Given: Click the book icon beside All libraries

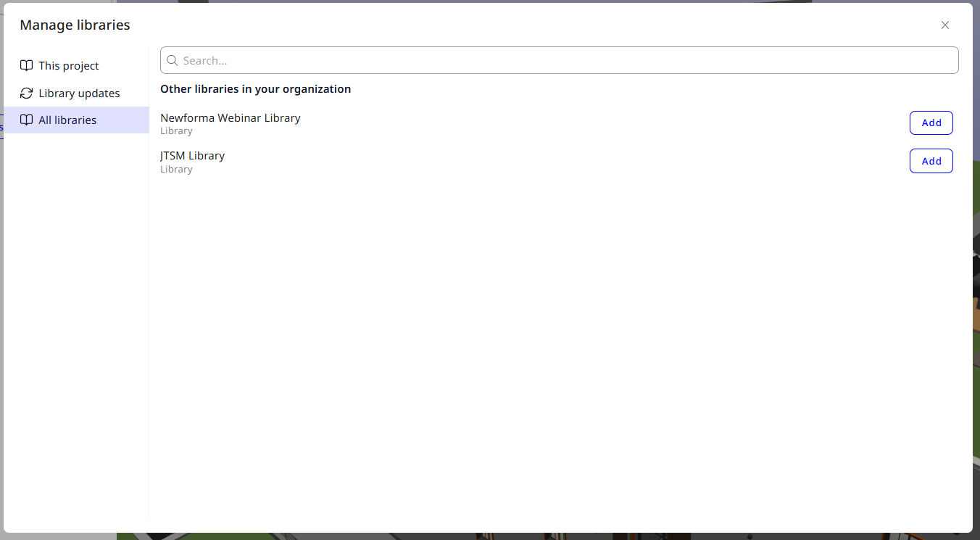Looking at the screenshot, I should pos(26,120).
